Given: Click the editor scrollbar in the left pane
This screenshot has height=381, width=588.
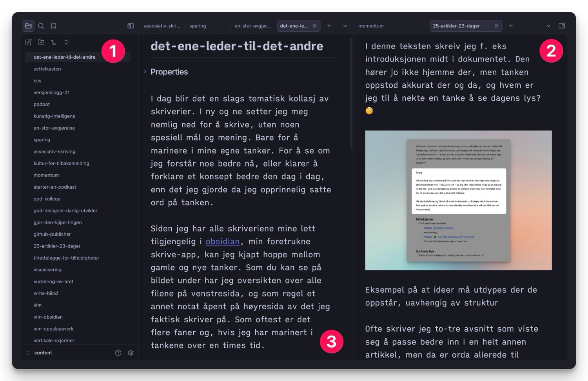Looking at the screenshot, I should point(351,94).
